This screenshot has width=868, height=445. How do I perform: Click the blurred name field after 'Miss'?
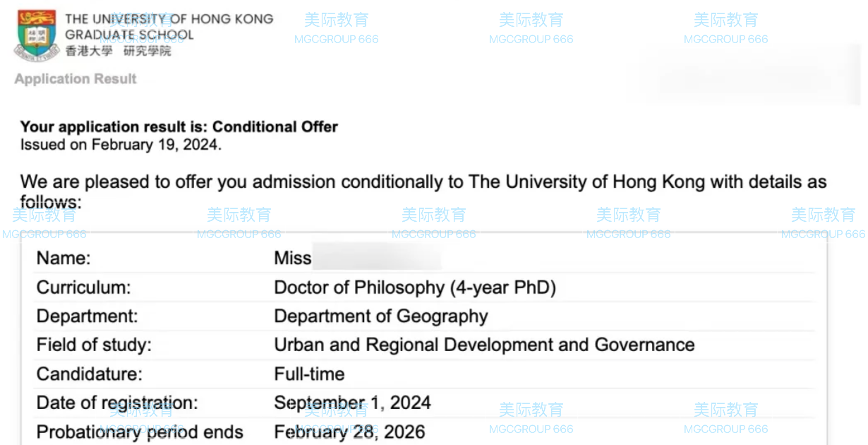pyautogui.click(x=377, y=259)
